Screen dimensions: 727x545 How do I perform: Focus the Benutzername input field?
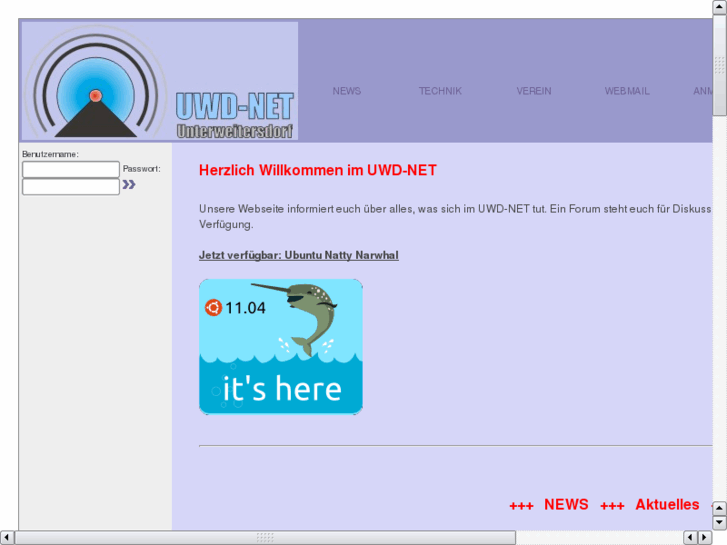70,169
